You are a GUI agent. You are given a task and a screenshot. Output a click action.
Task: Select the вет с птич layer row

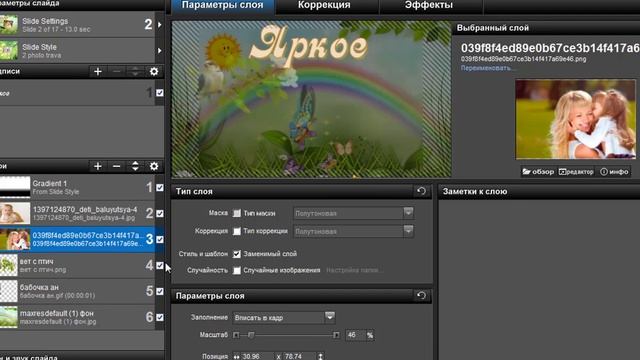tap(77, 265)
